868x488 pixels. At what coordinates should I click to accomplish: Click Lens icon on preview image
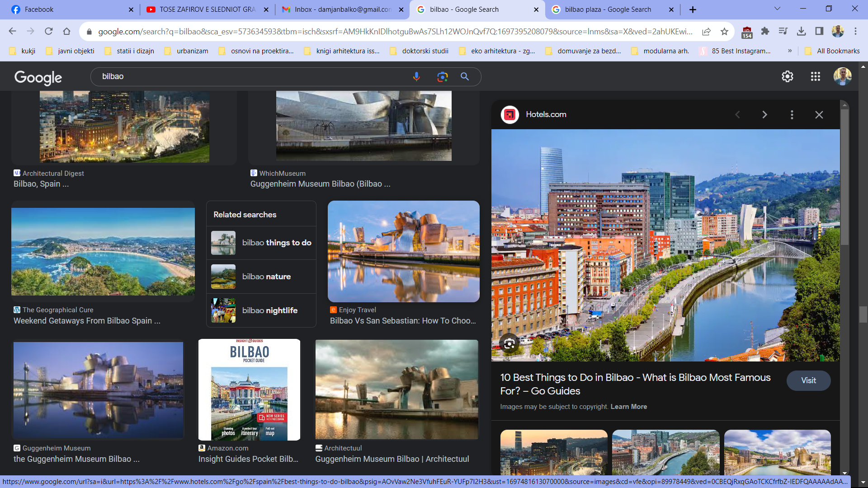[509, 344]
